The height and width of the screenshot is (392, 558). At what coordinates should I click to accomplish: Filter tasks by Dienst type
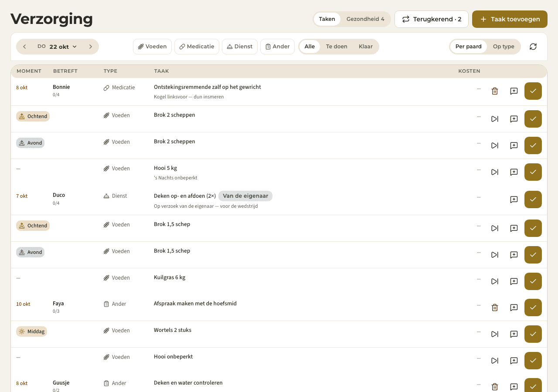pyautogui.click(x=240, y=47)
